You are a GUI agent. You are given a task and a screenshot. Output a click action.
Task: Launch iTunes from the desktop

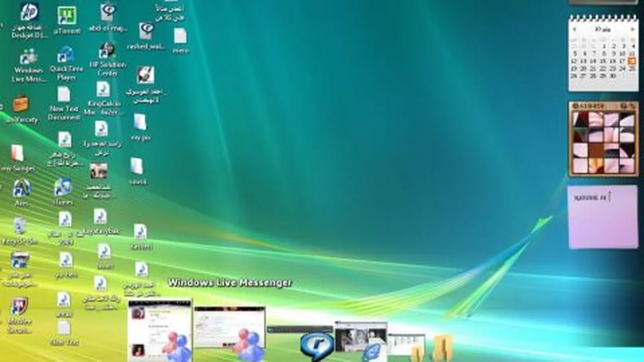point(63,187)
